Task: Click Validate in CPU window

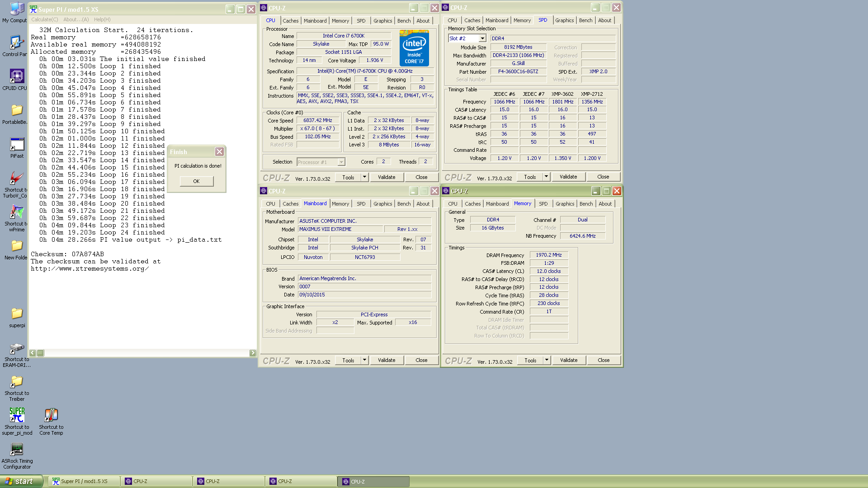Action: [x=387, y=177]
